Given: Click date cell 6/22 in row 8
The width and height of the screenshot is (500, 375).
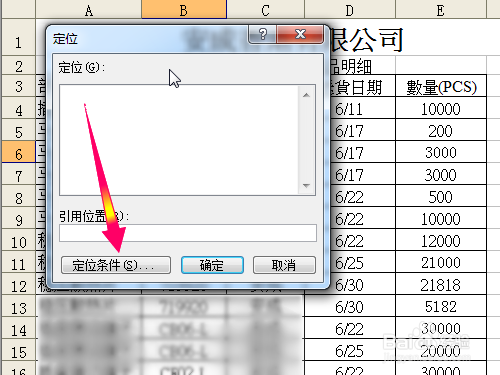Looking at the screenshot, I should click(363, 196).
